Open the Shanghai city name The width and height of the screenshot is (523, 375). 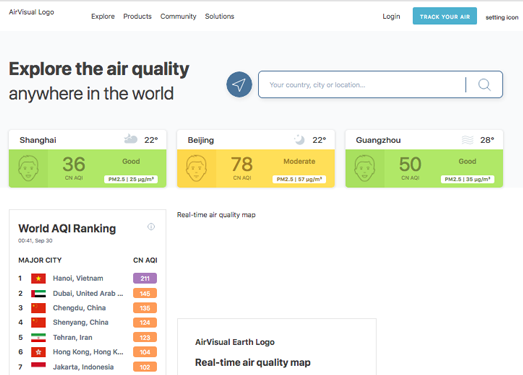tap(38, 140)
